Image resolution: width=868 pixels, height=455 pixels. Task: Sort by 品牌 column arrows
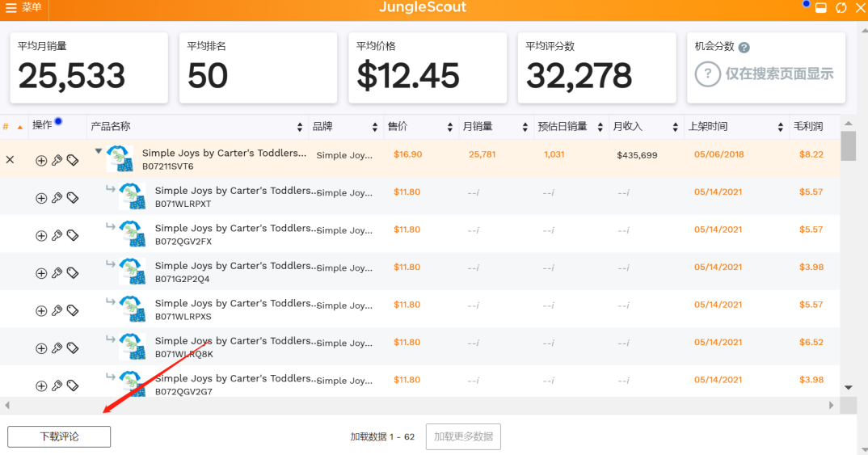pos(375,128)
